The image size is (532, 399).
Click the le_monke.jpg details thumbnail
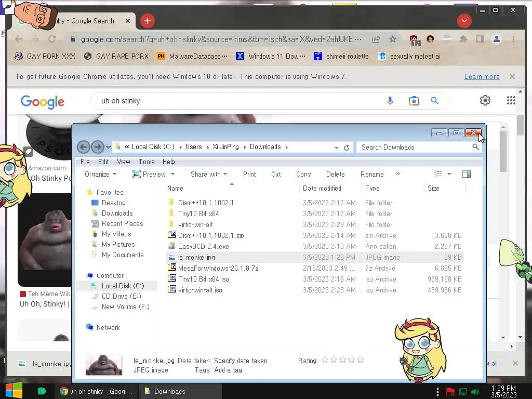[x=104, y=365]
